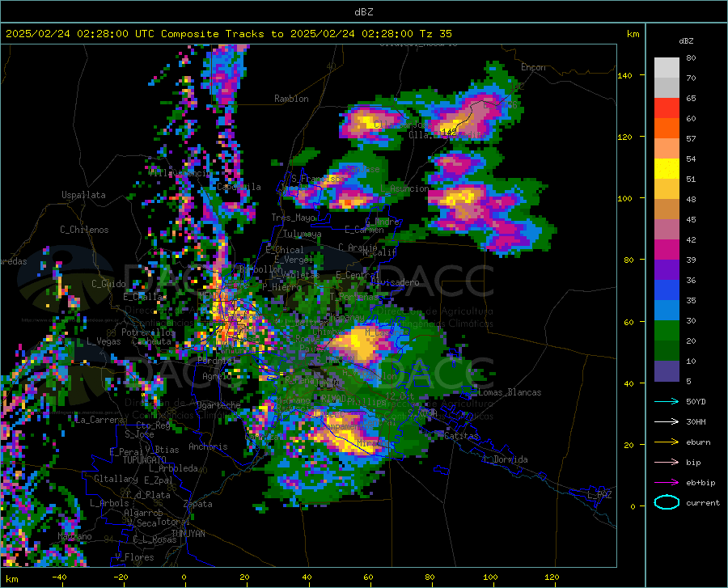The width and height of the screenshot is (728, 588).
Task: Select the yellow 51–54 dBZ color swatch
Action: tap(667, 169)
